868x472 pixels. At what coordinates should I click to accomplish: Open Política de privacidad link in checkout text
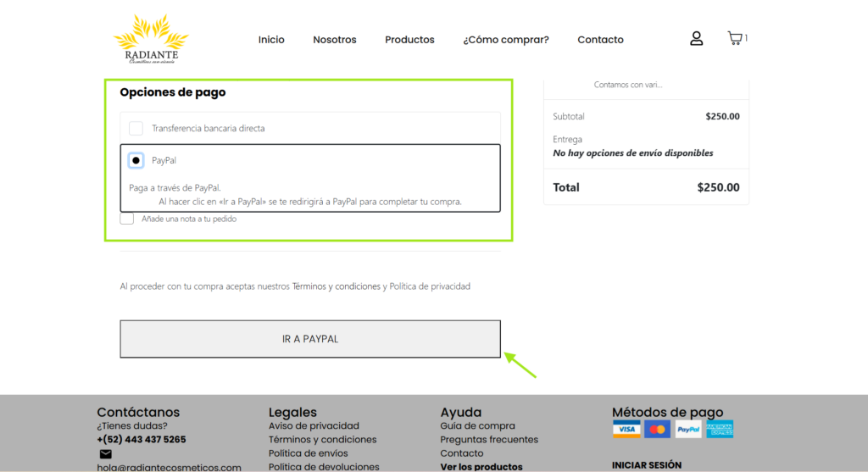click(x=430, y=286)
